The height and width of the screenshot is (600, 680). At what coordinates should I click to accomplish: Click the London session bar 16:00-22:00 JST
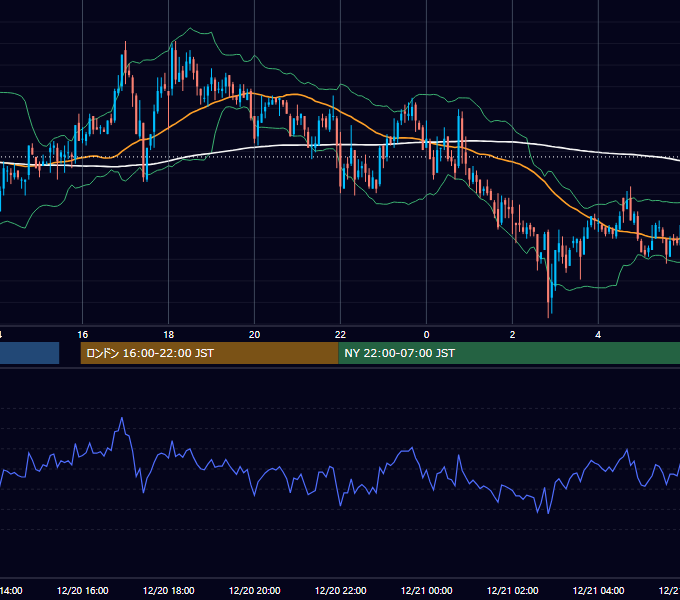click(x=209, y=353)
